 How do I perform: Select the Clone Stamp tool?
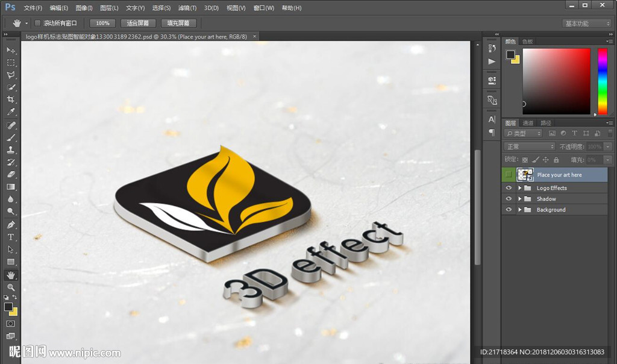(x=11, y=149)
